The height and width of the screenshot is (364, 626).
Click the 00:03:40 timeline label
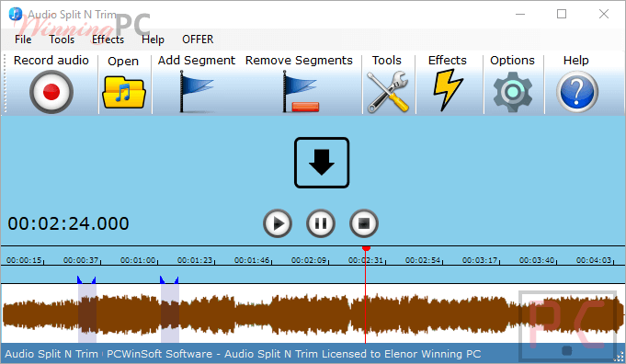(537, 260)
